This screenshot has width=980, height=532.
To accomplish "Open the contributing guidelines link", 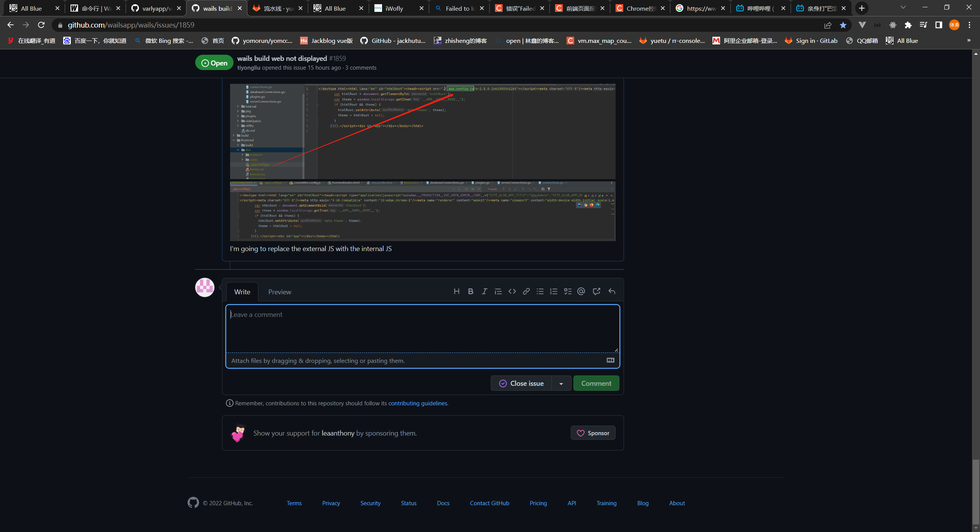I will pos(418,403).
